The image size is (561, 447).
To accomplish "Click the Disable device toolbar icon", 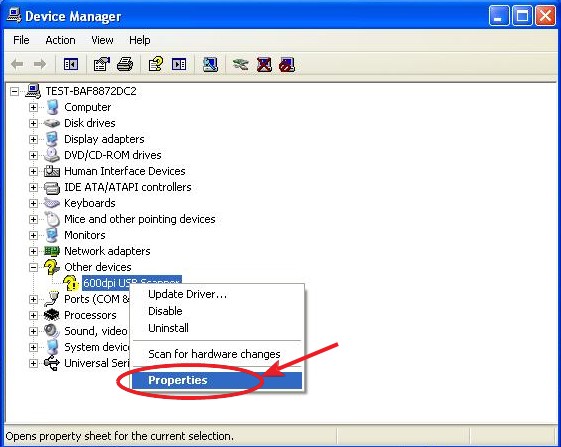I will 287,65.
